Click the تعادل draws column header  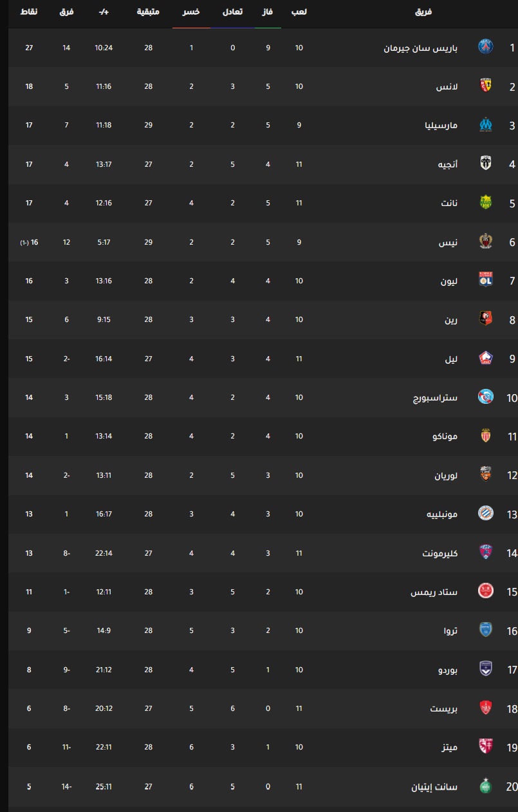232,12
